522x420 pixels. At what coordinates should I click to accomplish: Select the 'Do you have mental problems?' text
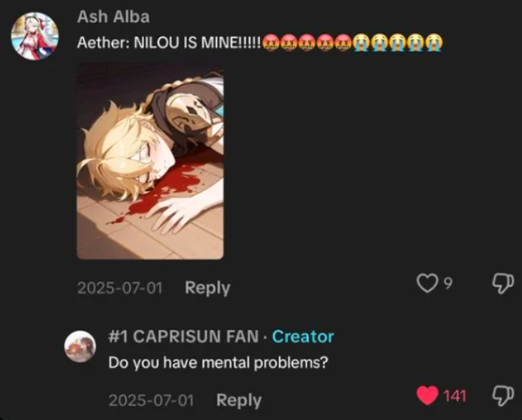[x=218, y=363]
